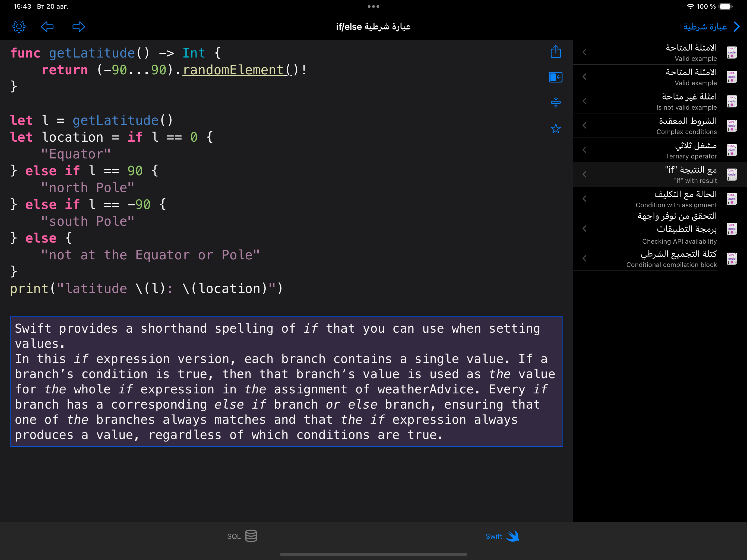Click the "south Pole" string literal
The width and height of the screenshot is (747, 560).
87,221
